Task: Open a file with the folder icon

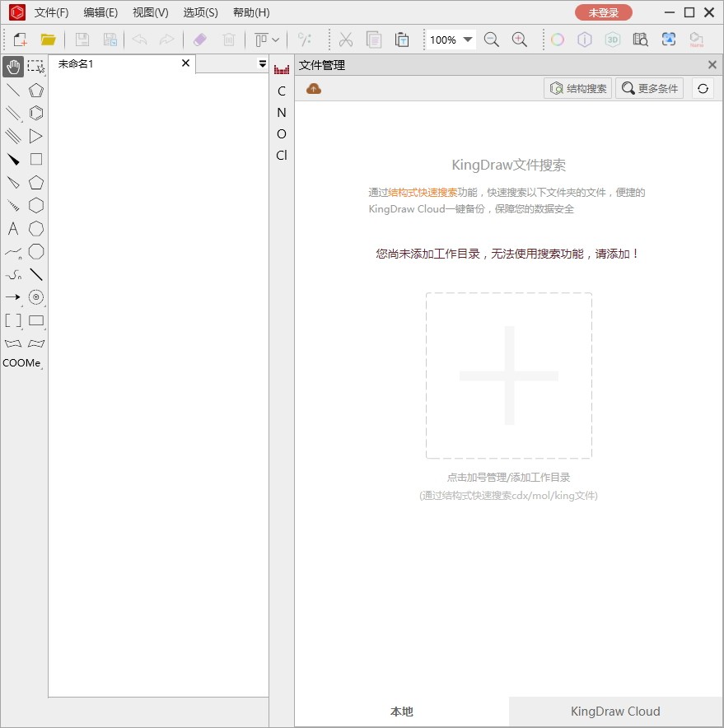Action: (x=48, y=40)
